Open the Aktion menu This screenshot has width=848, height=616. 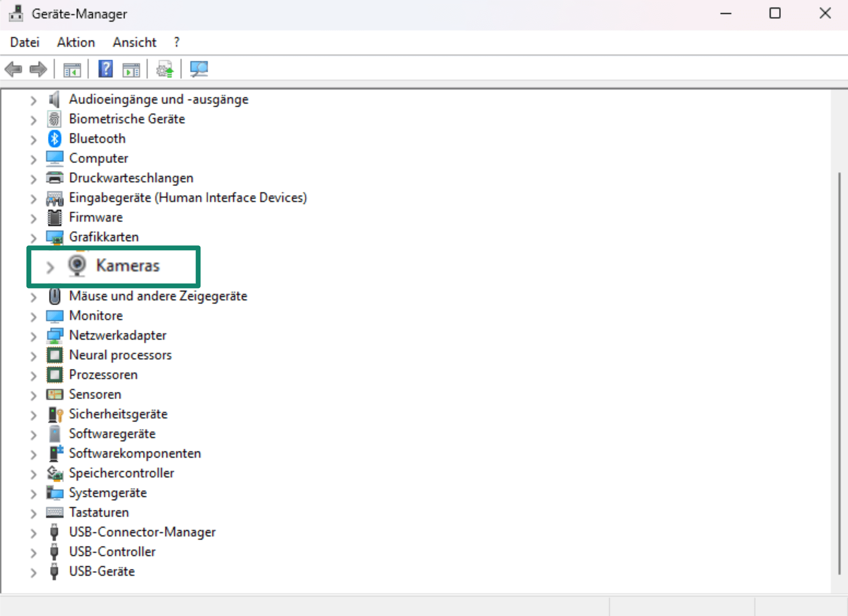76,42
